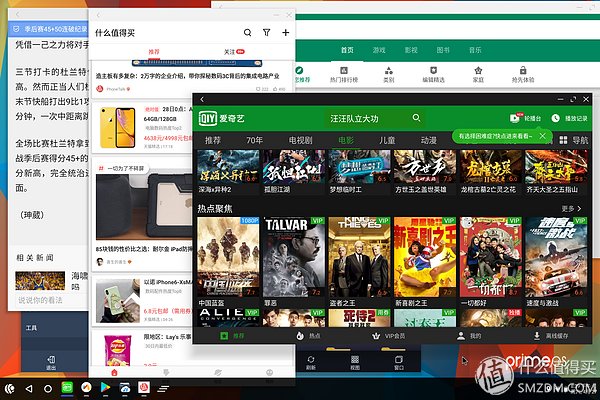Open the 方世玉之盖世英雄 thumbnail
This screenshot has height=400, width=600.
[425, 167]
